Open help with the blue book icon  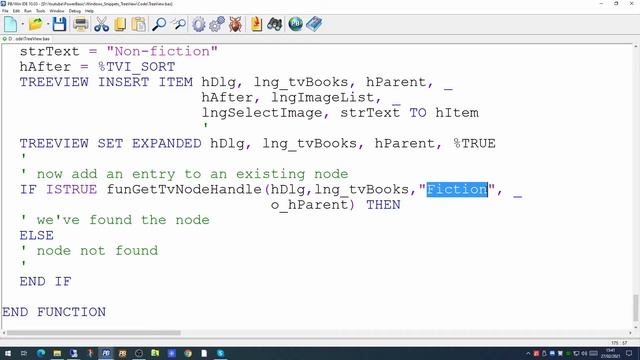(x=314, y=24)
